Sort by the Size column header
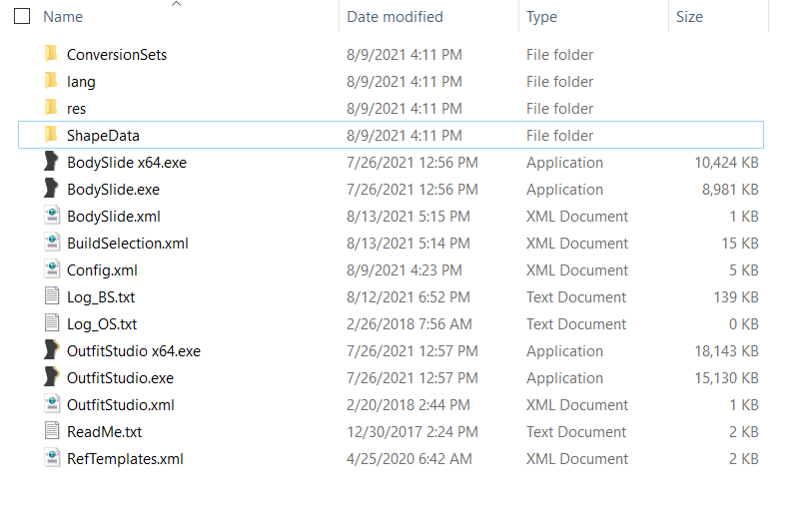 pyautogui.click(x=689, y=17)
